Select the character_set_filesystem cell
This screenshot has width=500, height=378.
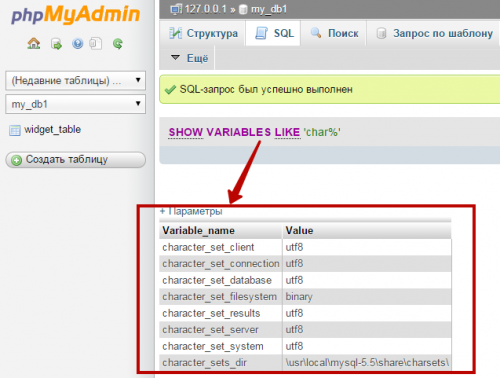pos(221,297)
